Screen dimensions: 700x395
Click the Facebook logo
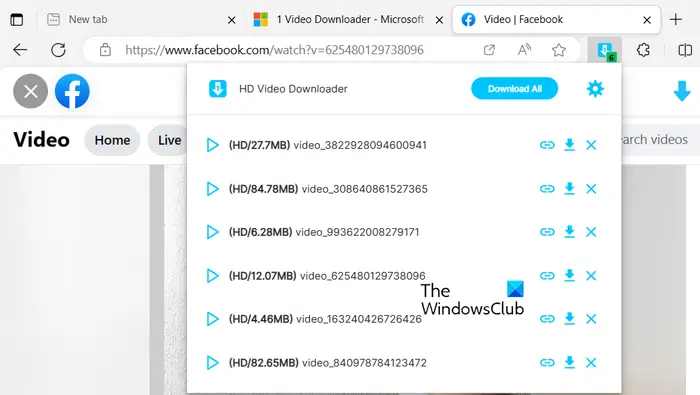pyautogui.click(x=72, y=91)
